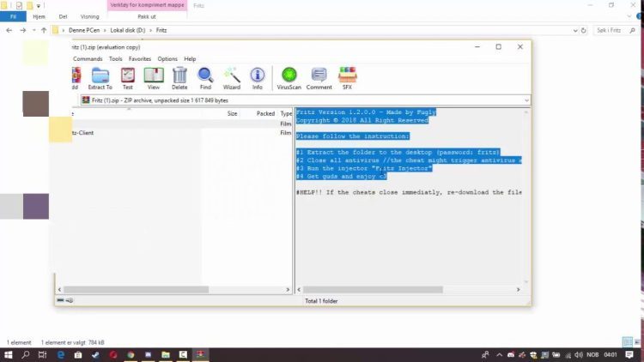Sort files by Type column

[x=286, y=113]
